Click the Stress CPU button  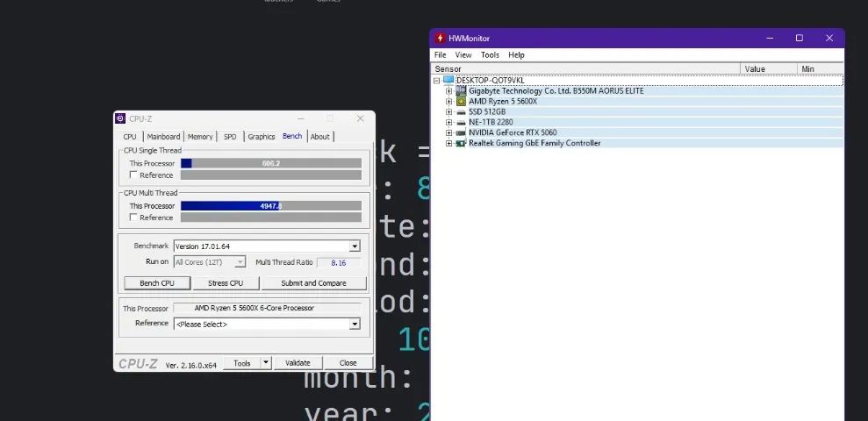coord(226,283)
